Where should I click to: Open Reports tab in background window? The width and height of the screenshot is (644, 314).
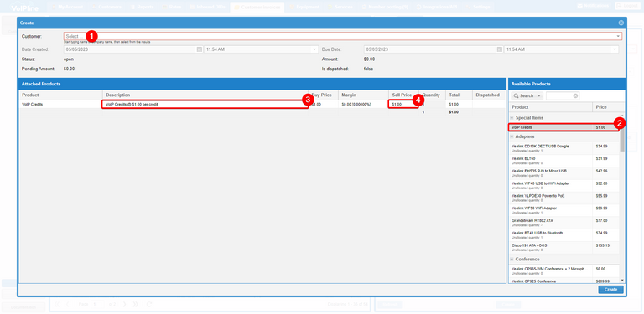[x=142, y=7]
